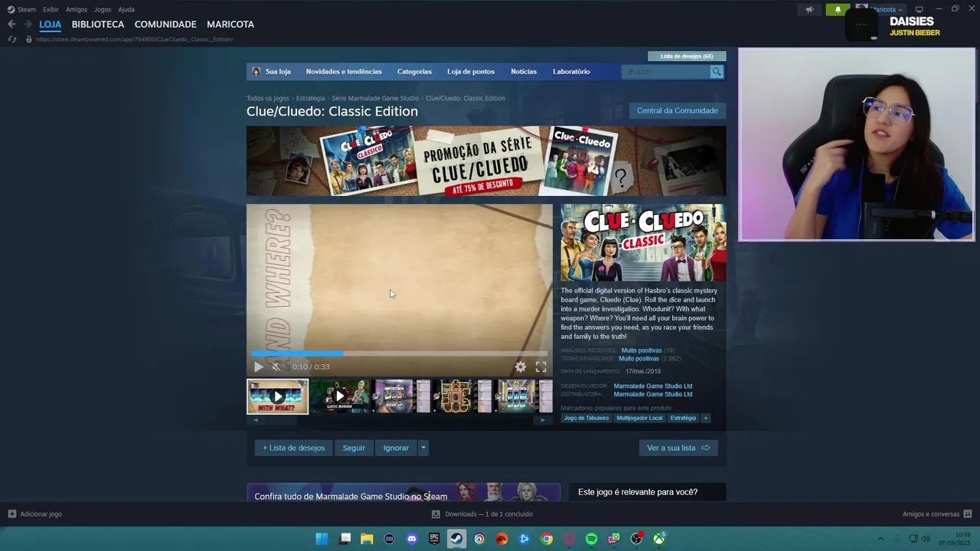The image size is (980, 551).
Task: Open the Clue/Cluedo series promotion banner
Action: tap(486, 161)
